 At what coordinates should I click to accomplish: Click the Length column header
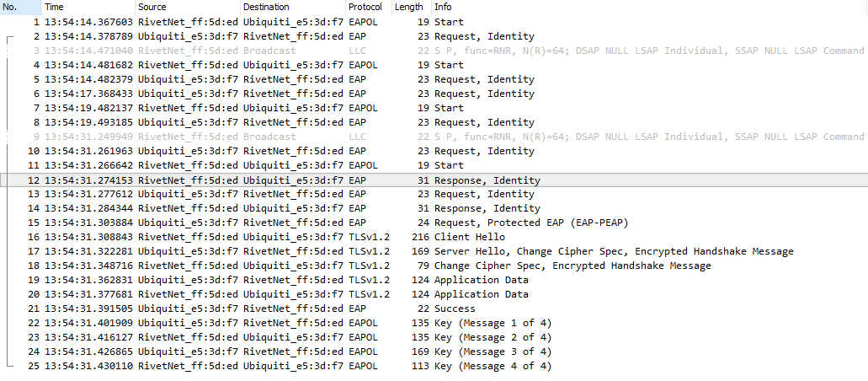click(409, 7)
